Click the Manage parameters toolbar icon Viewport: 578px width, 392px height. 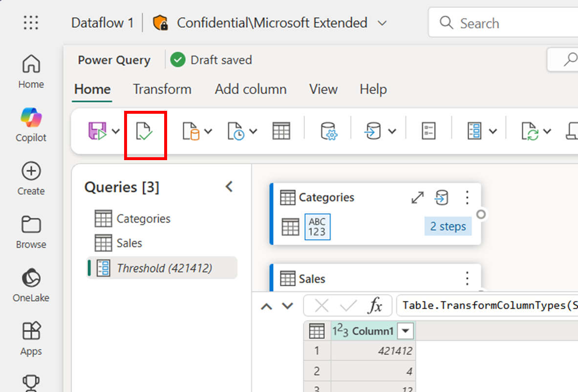(x=474, y=131)
